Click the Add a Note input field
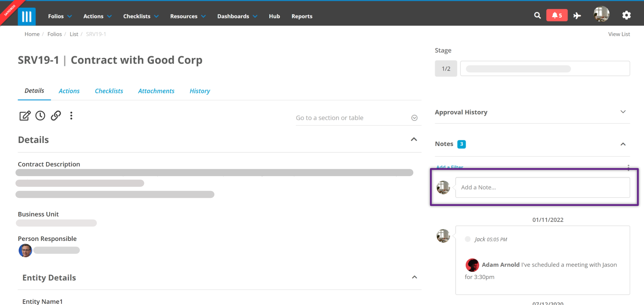Screen dimensions: 644x305 click(543, 188)
